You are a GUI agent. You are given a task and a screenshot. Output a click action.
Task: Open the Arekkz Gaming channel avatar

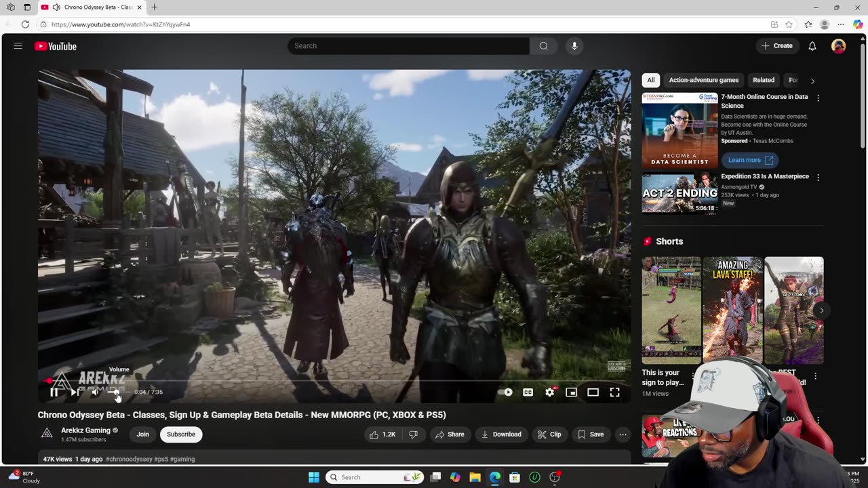47,434
